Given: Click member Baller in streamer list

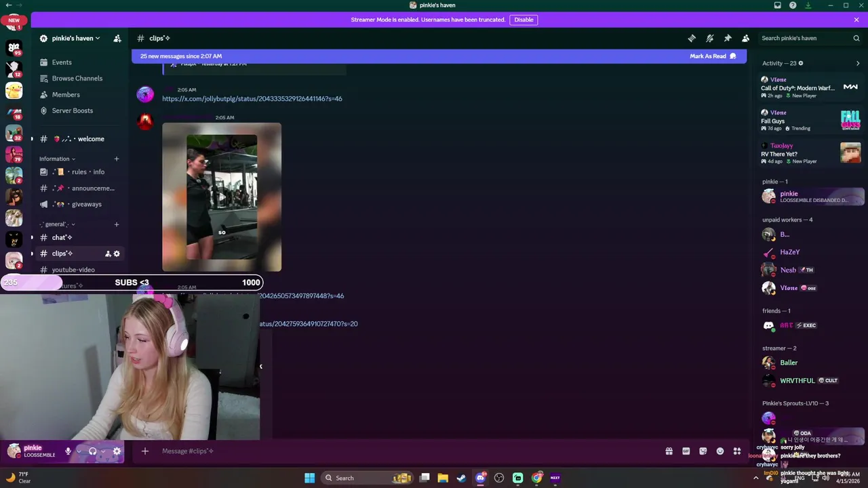Looking at the screenshot, I should pyautogui.click(x=812, y=363).
